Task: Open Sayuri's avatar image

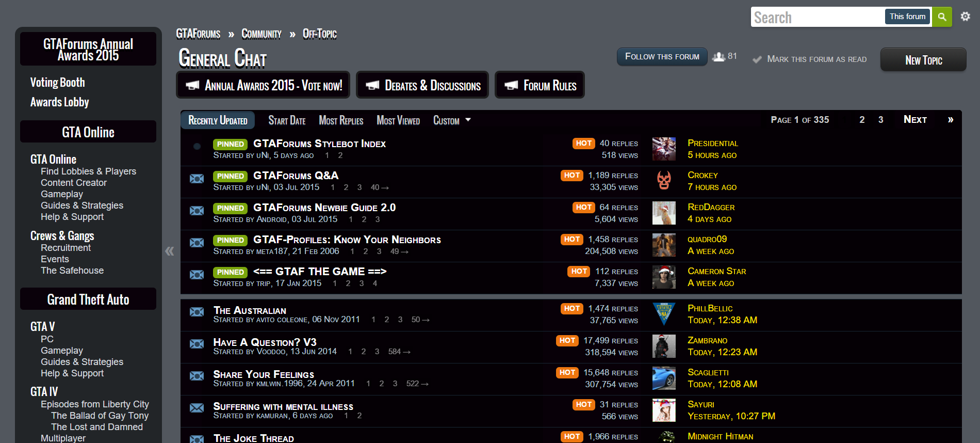Action: click(x=664, y=410)
